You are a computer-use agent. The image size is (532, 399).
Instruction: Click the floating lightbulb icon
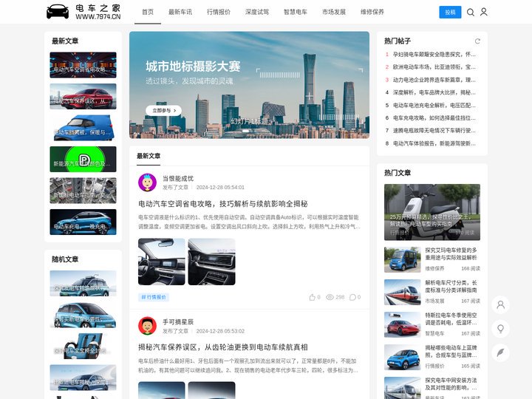[500, 328]
